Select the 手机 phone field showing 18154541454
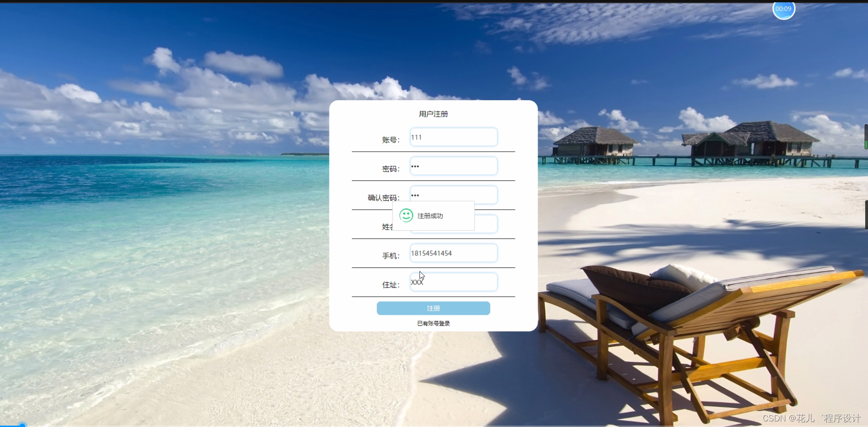This screenshot has height=427, width=868. [453, 253]
